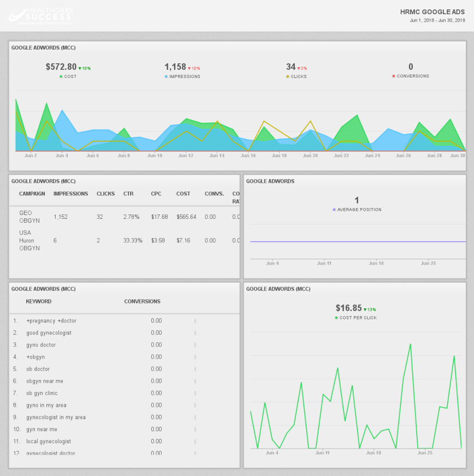Screen dimensions: 474x476
Task: Sort campaign table by COST header
Action: coord(183,194)
